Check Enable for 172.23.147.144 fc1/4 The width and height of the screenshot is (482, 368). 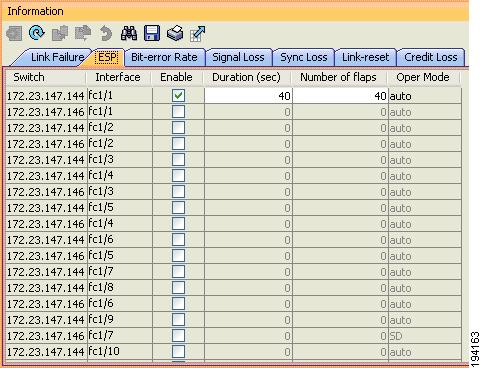[179, 176]
